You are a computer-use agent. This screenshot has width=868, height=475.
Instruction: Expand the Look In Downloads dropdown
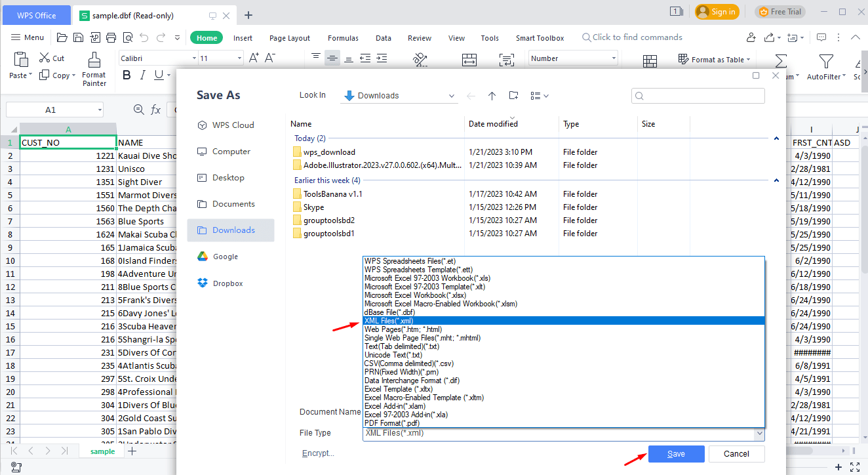click(x=452, y=95)
